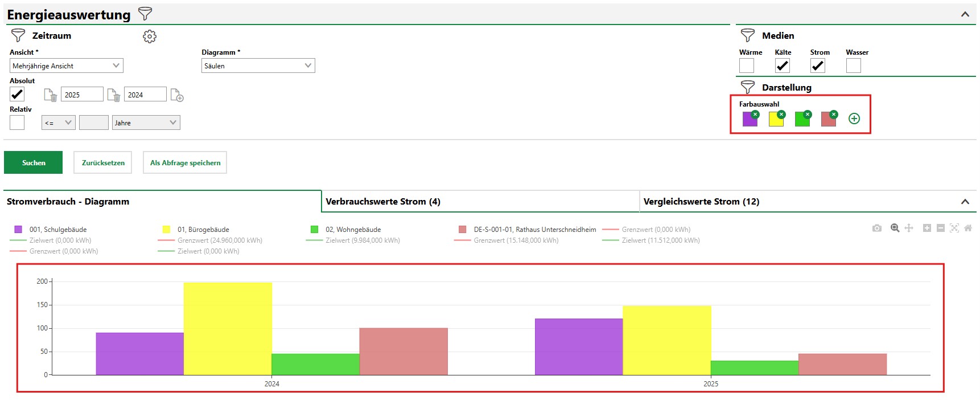Delete the 2025 year entry
Viewport: 980px width, 400px height.
(x=50, y=95)
